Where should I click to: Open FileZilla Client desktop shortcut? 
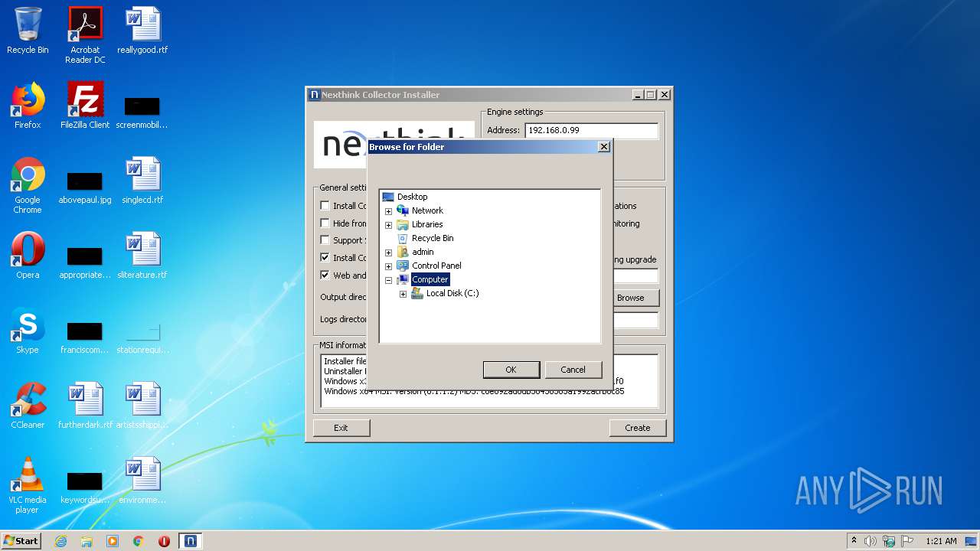pyautogui.click(x=85, y=106)
